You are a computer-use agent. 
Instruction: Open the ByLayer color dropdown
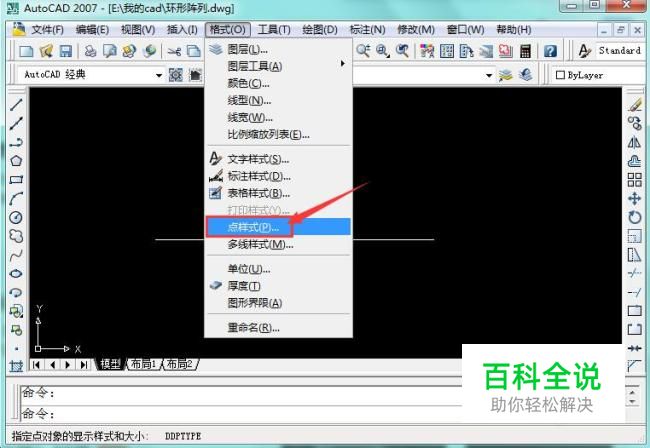599,75
